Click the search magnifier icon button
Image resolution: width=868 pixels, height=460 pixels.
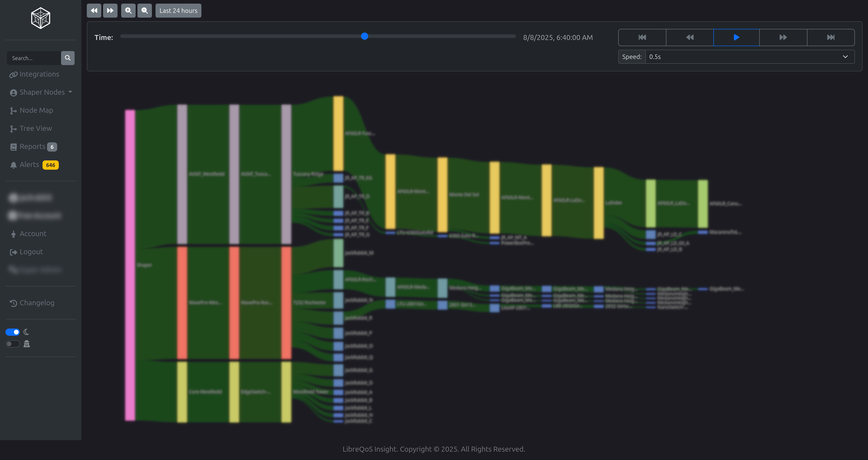67,58
